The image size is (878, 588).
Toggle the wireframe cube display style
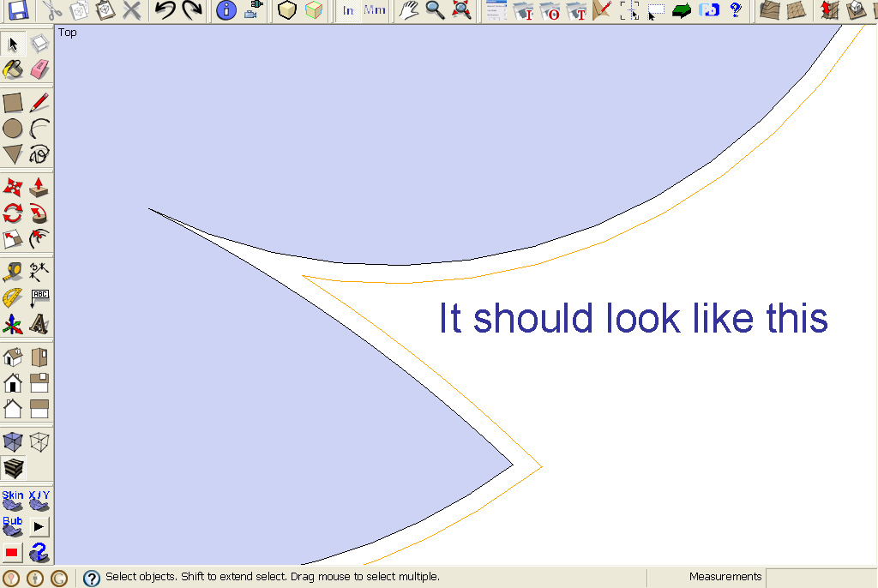point(39,442)
